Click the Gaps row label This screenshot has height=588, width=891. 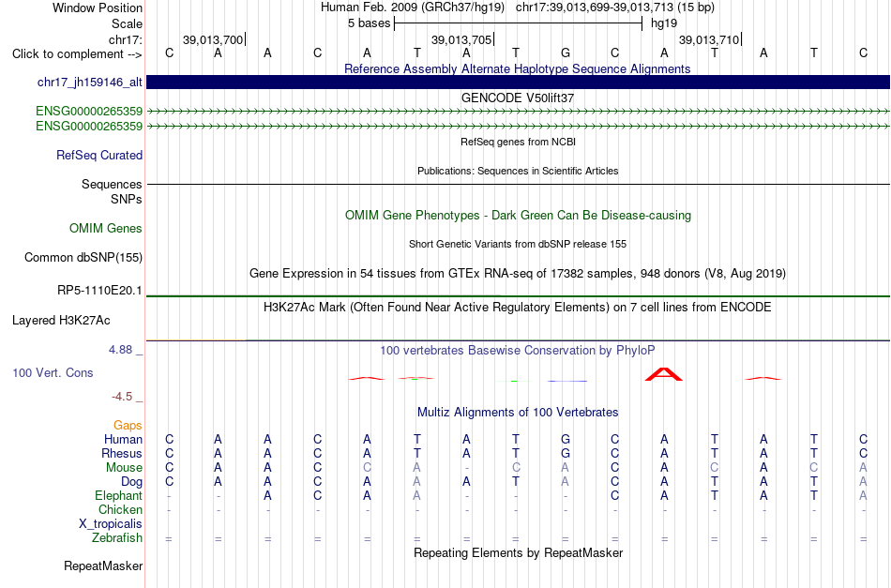point(128,426)
